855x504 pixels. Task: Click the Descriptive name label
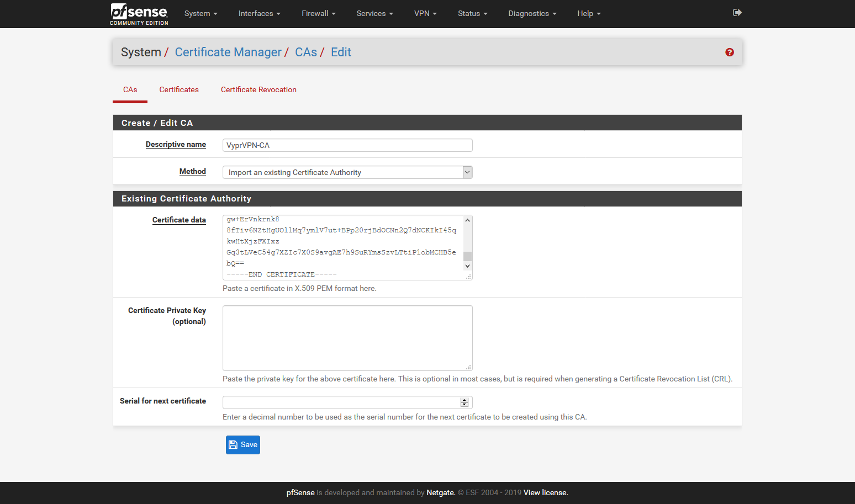pos(176,144)
